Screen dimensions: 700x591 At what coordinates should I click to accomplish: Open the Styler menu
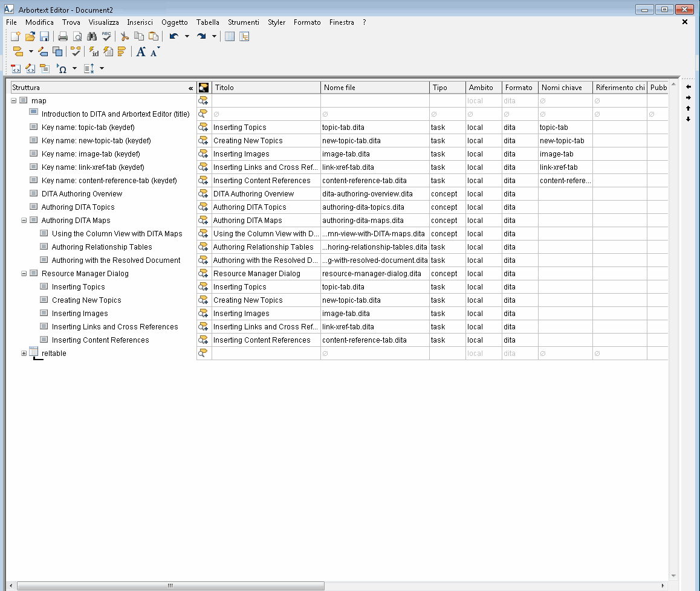click(x=276, y=22)
